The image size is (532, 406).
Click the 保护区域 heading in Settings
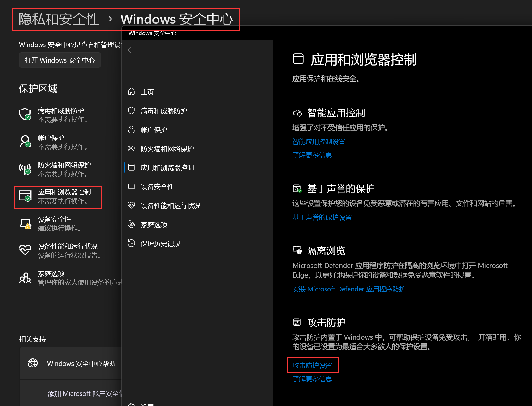click(38, 88)
